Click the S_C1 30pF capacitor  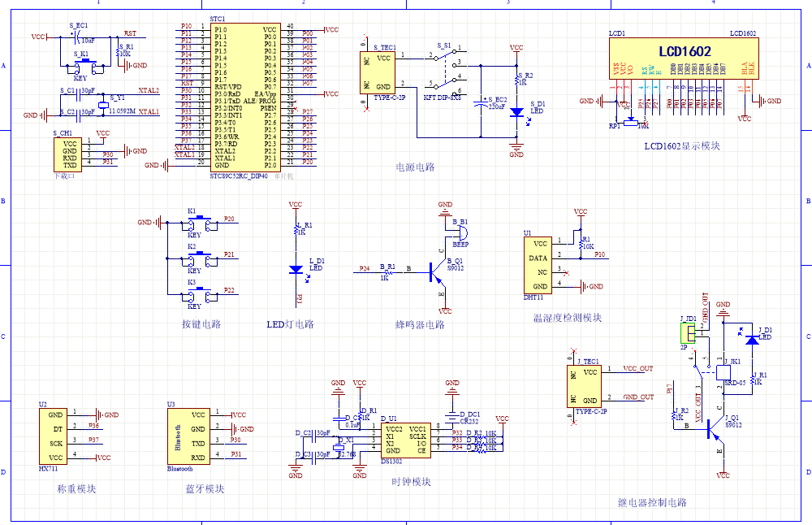coord(79,94)
